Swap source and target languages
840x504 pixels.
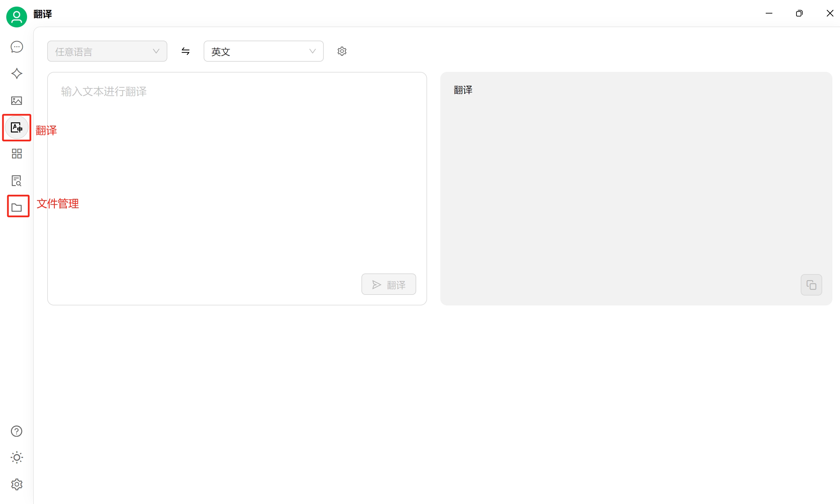pyautogui.click(x=185, y=51)
